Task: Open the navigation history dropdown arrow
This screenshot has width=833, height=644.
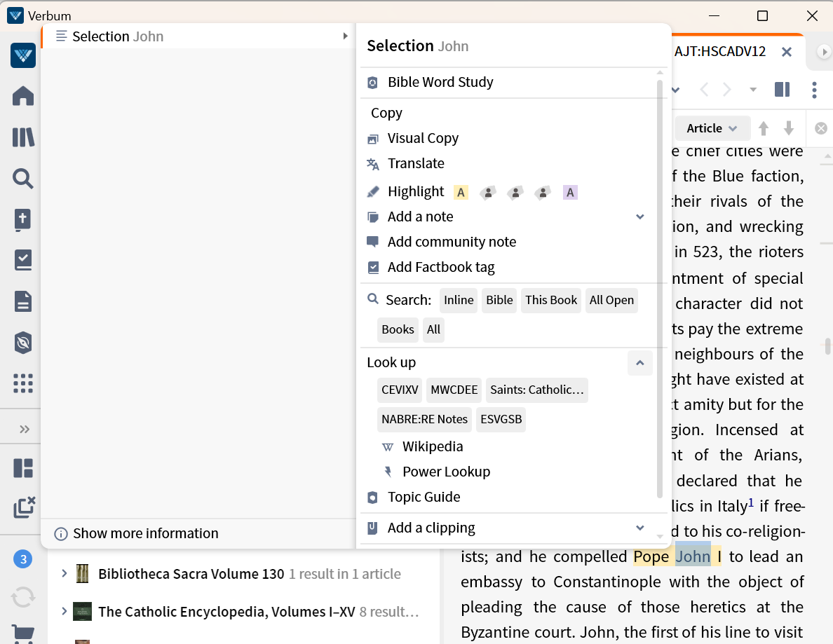Action: coord(753,90)
